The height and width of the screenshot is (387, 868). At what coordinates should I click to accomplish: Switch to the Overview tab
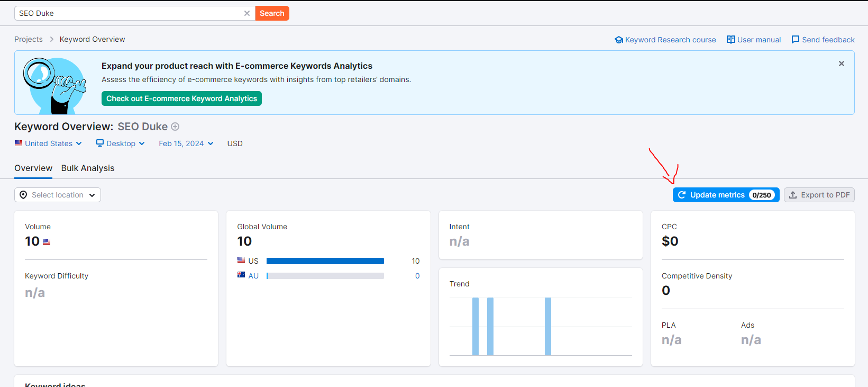coord(33,168)
